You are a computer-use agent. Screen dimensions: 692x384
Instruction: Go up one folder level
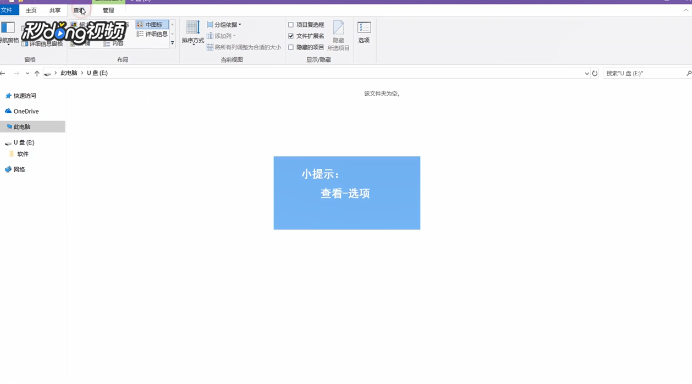tap(37, 73)
